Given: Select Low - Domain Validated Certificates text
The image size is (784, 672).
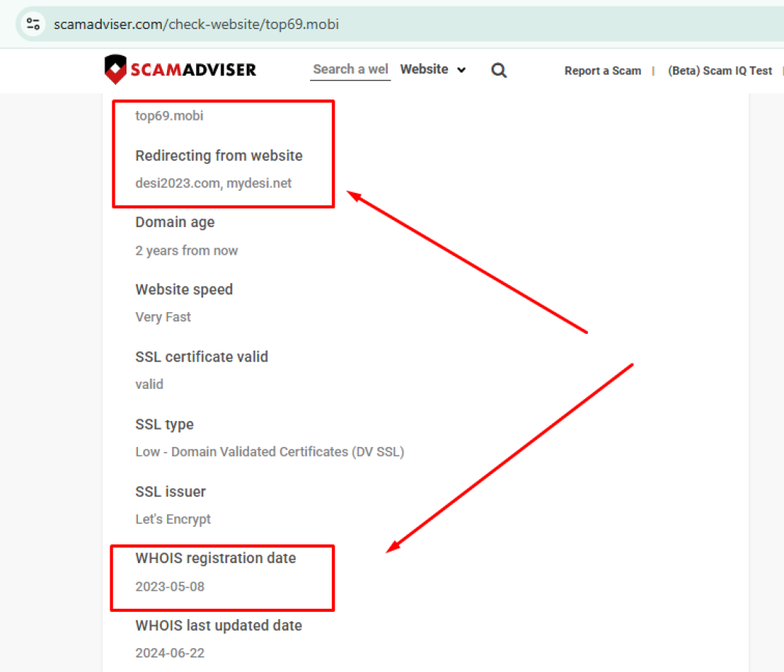Looking at the screenshot, I should pos(269,452).
